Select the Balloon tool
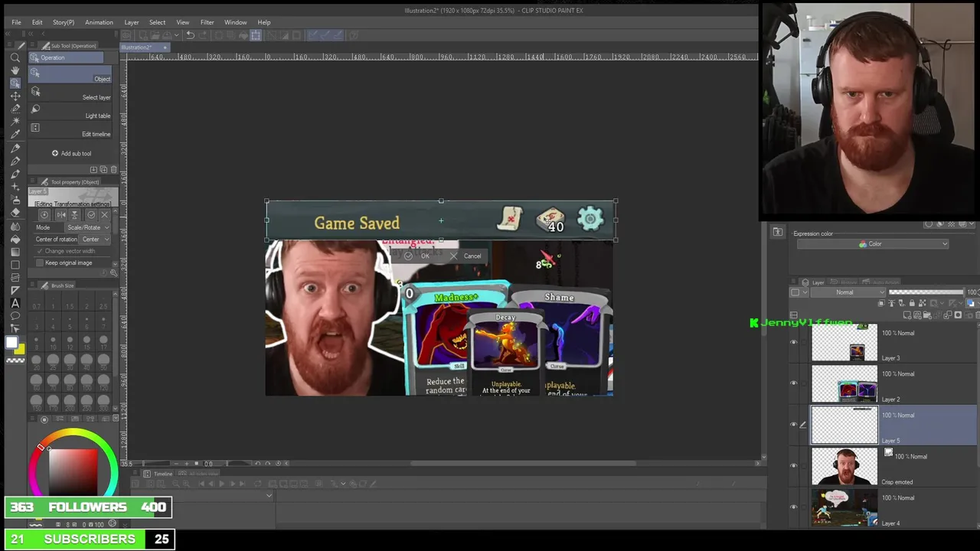This screenshot has width=980, height=551. coord(15,317)
